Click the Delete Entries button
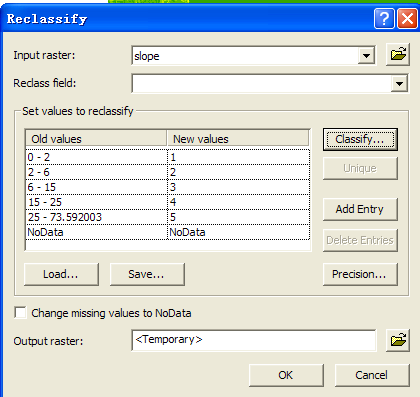Screen dimensions: 420x397 coord(360,240)
